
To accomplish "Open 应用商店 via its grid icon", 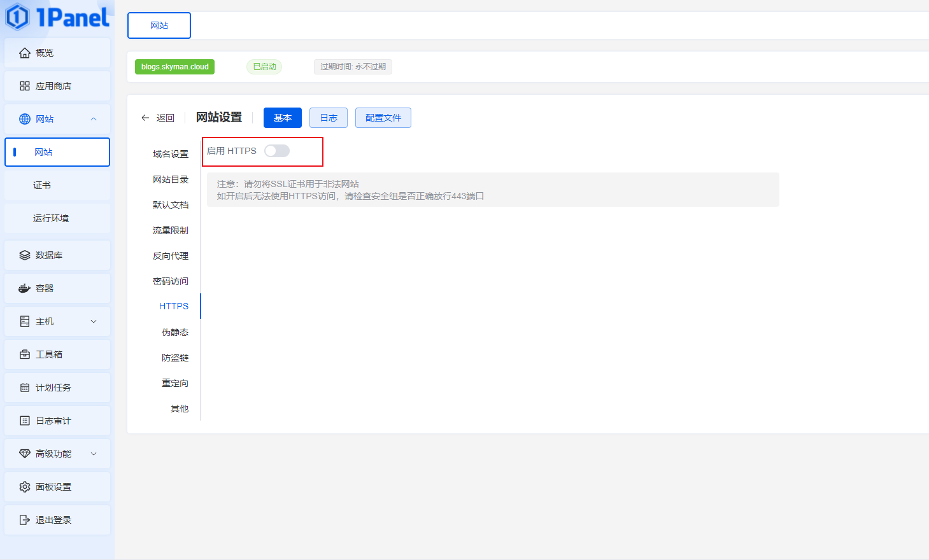I will (25, 86).
